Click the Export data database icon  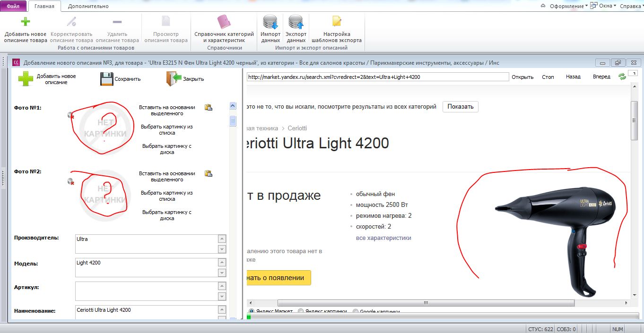[296, 22]
